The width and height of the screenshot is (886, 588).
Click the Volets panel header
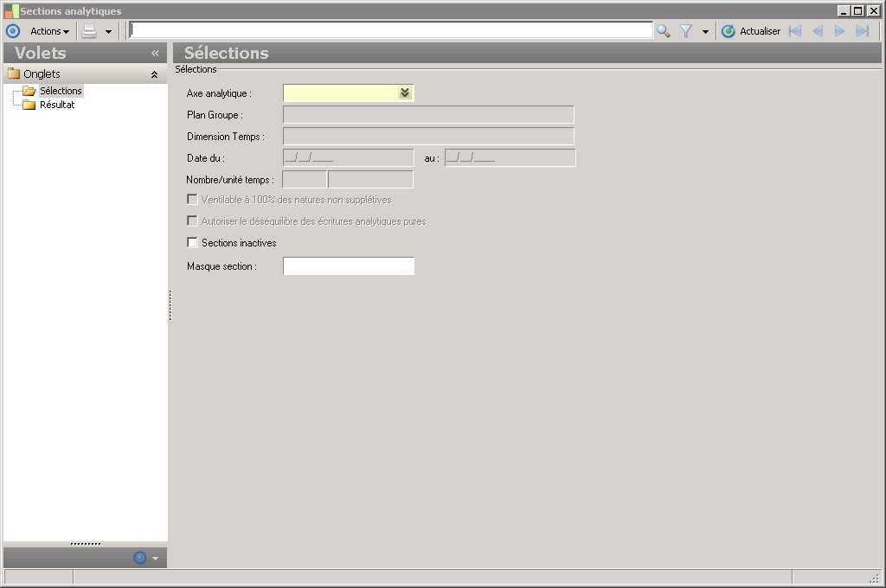coord(85,53)
